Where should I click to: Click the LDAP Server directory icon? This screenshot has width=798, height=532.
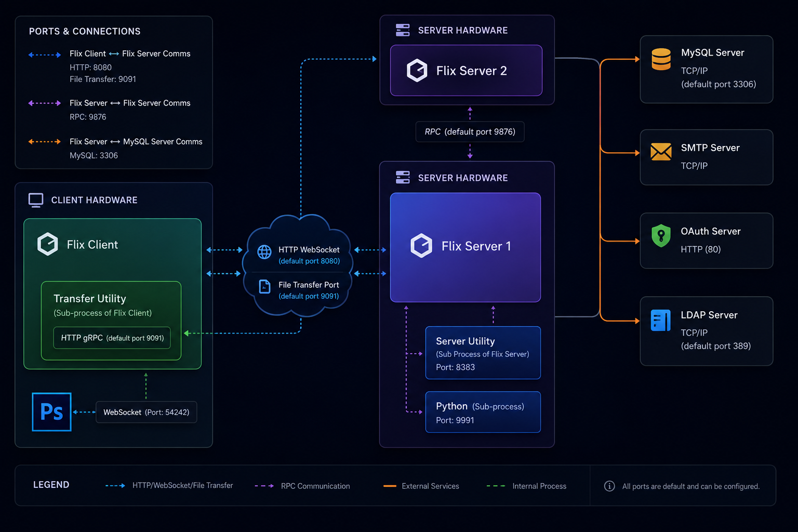pyautogui.click(x=661, y=320)
